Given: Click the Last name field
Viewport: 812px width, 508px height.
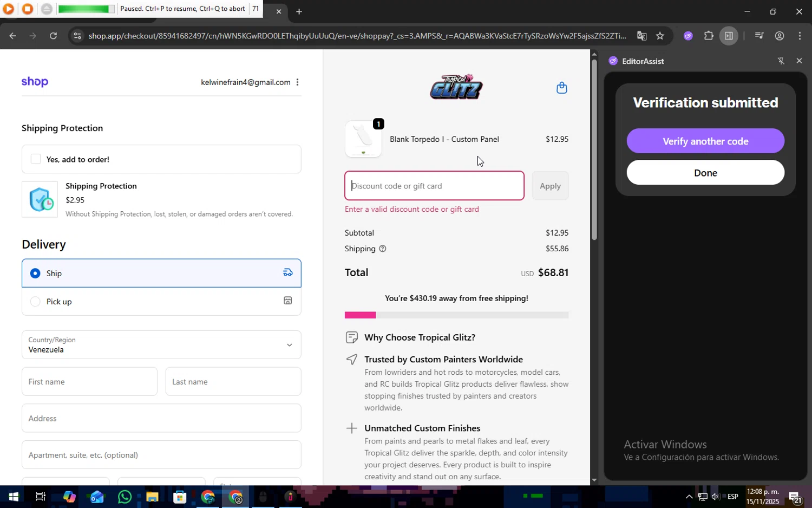Looking at the screenshot, I should click(233, 381).
